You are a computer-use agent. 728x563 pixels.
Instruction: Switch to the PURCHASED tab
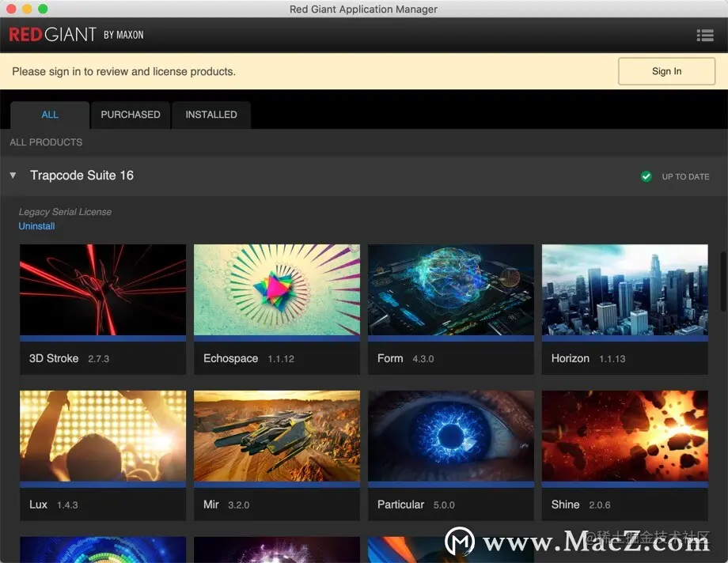pyautogui.click(x=131, y=115)
